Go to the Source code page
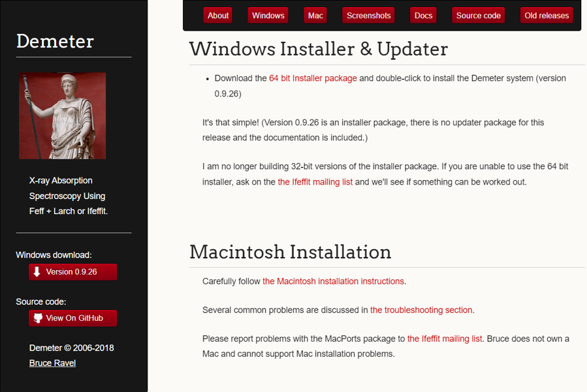Image resolution: width=587 pixels, height=392 pixels. pos(479,16)
